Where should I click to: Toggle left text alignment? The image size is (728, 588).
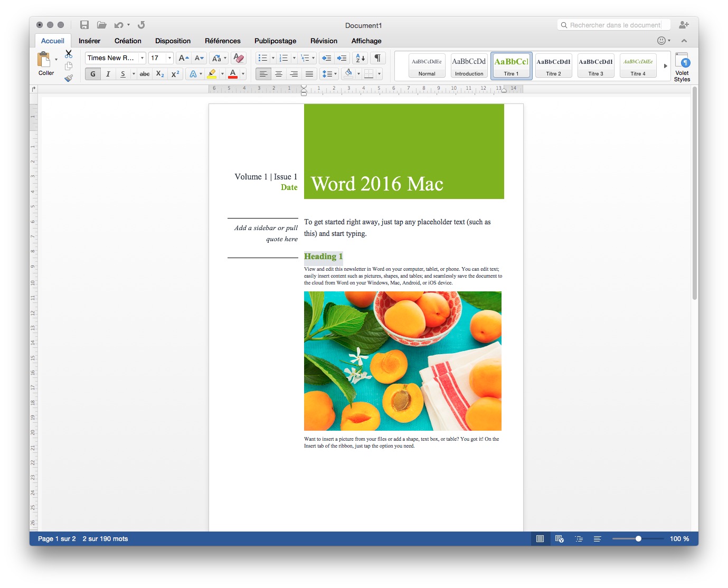[263, 74]
